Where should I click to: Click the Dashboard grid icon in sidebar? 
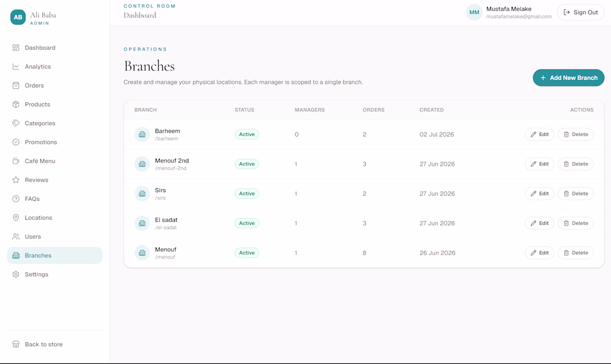pos(16,48)
